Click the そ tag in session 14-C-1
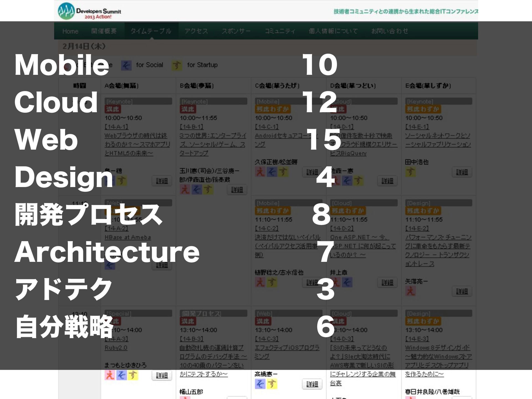This screenshot has height=399, width=532. coord(272,172)
